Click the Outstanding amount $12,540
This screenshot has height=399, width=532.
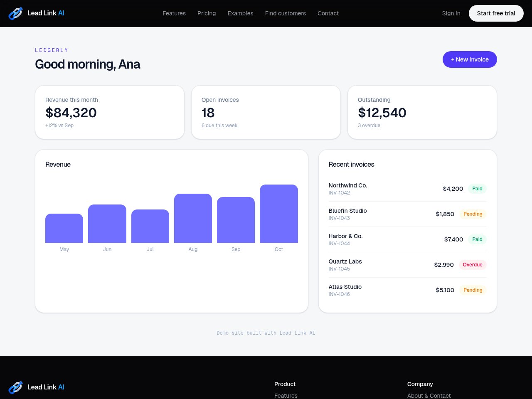(x=382, y=113)
